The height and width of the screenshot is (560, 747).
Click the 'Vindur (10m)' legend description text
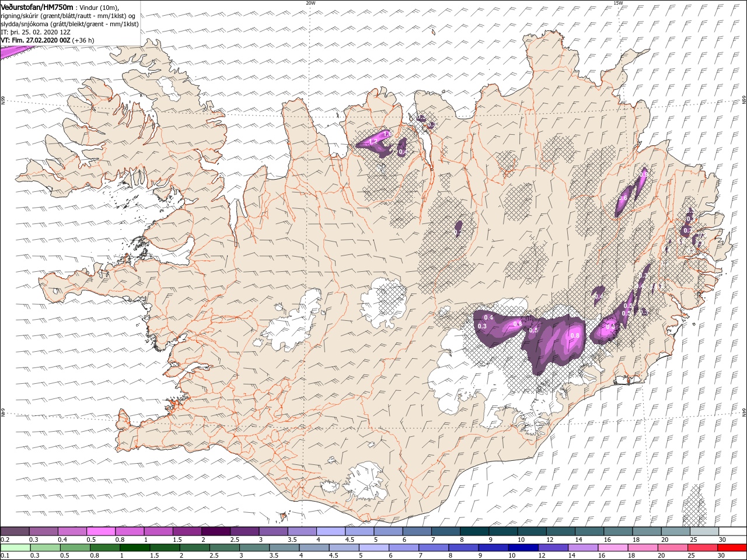[99, 7]
